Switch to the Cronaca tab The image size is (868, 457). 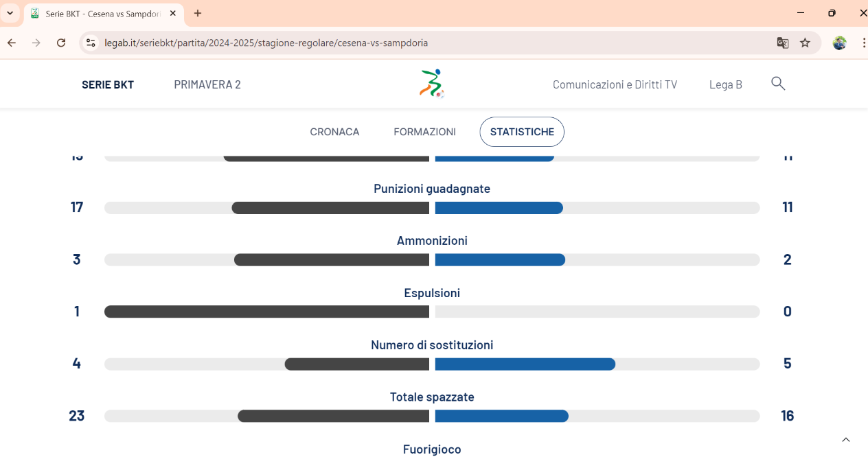tap(334, 132)
